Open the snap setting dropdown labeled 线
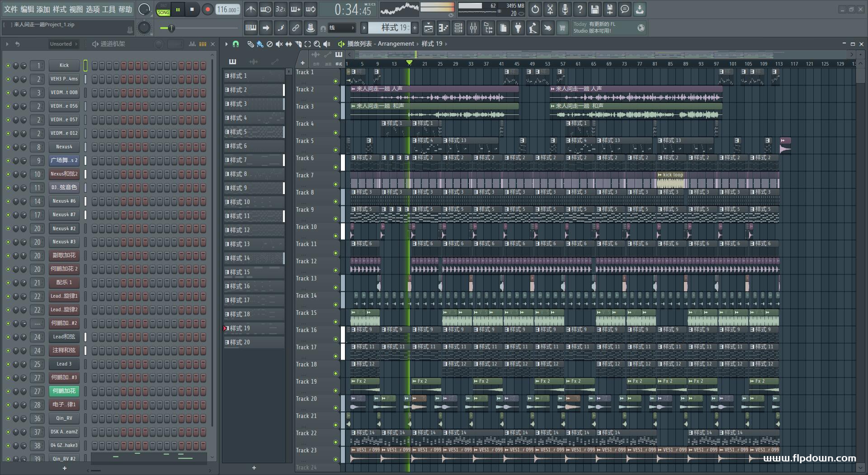This screenshot has width=868, height=475. [341, 28]
